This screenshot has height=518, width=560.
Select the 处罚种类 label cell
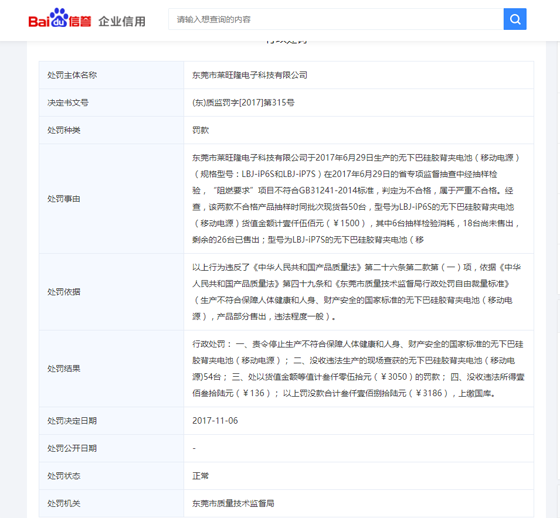point(111,130)
